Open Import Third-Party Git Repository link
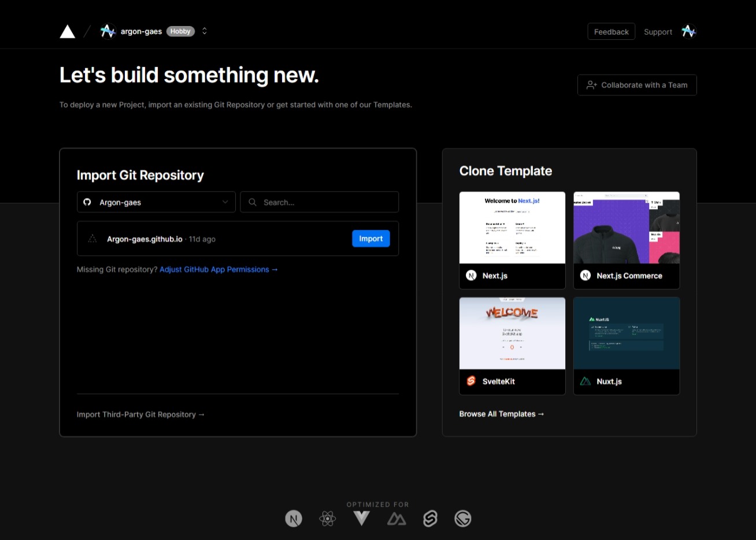 pos(140,415)
